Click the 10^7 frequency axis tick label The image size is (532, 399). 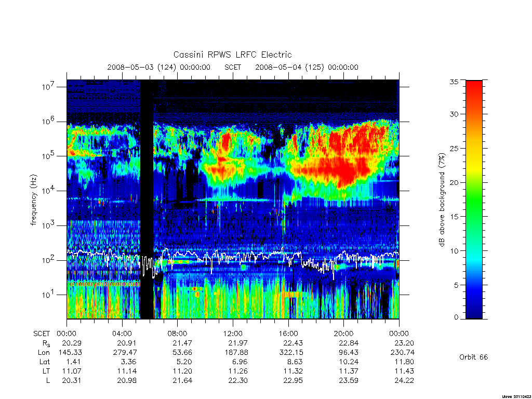click(48, 87)
